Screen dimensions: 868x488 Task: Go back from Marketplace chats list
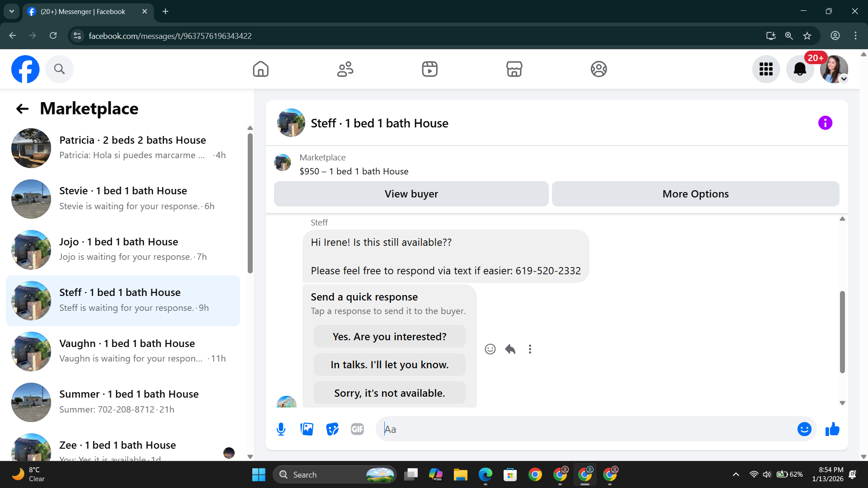coord(22,109)
